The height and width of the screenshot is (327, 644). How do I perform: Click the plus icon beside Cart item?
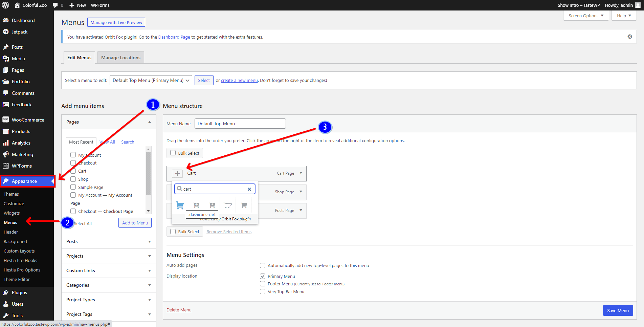point(177,173)
